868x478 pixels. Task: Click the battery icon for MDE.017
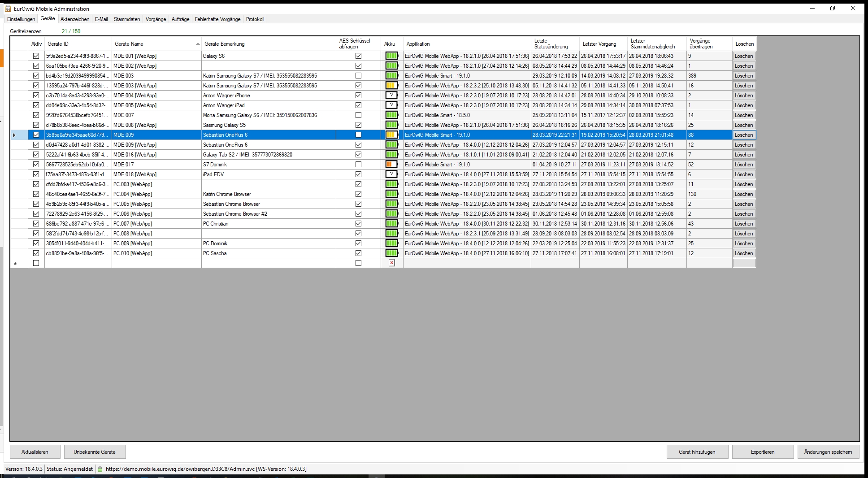coord(391,165)
